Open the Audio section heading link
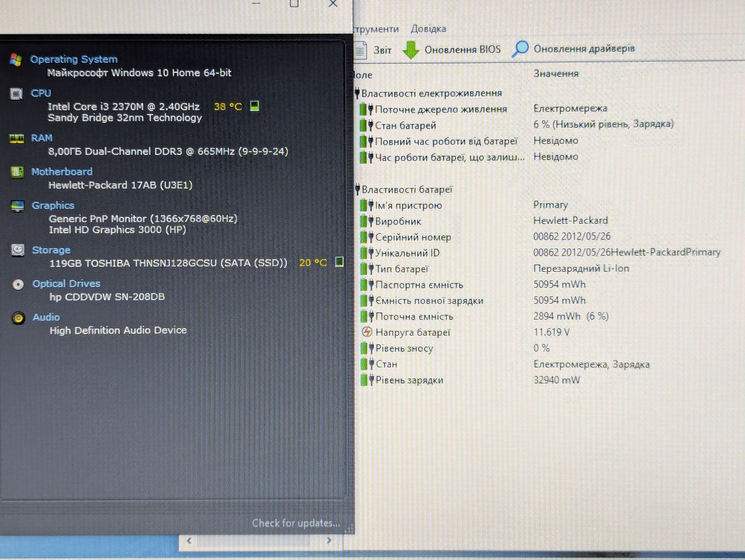 pyautogui.click(x=46, y=317)
